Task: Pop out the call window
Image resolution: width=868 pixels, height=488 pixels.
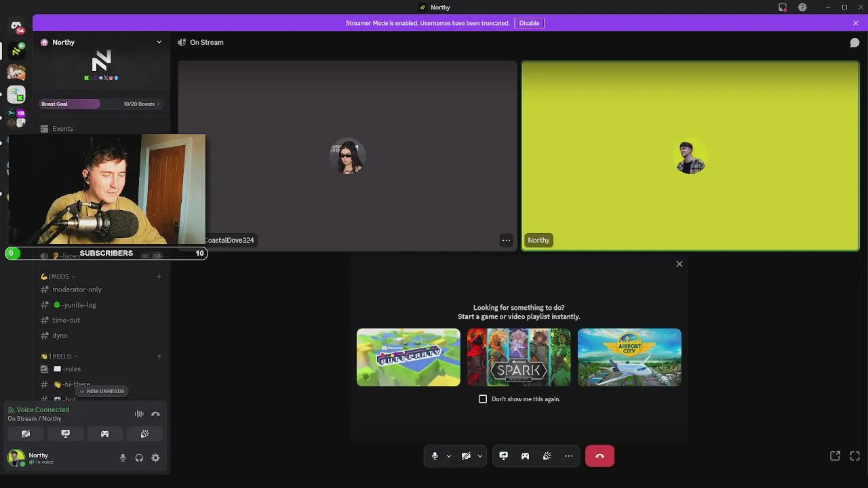Action: click(x=835, y=456)
